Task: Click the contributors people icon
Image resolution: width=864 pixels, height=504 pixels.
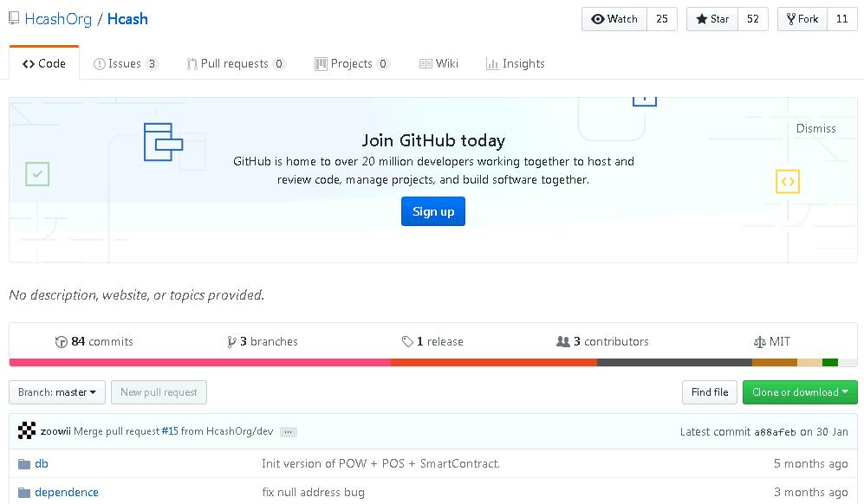Action: (563, 342)
